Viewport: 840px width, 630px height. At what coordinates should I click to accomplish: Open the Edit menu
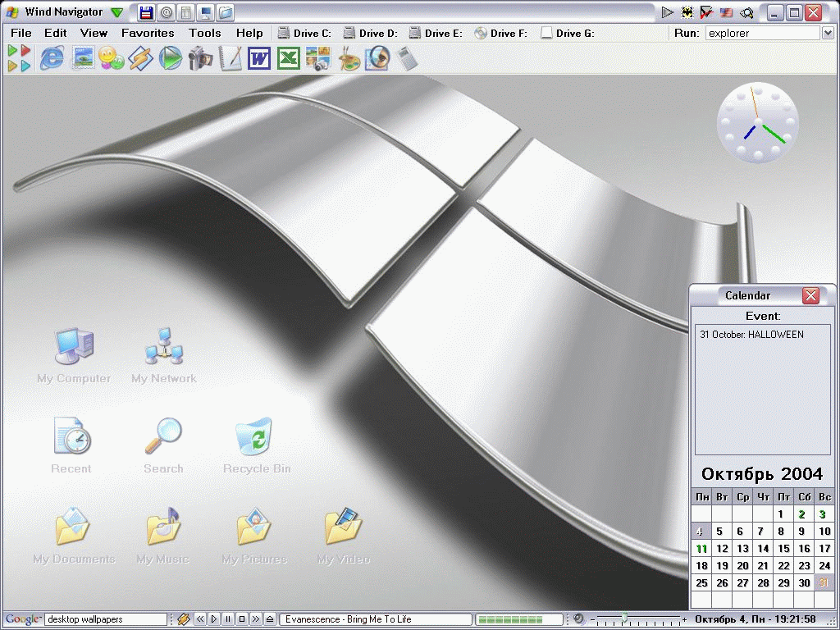(55, 33)
